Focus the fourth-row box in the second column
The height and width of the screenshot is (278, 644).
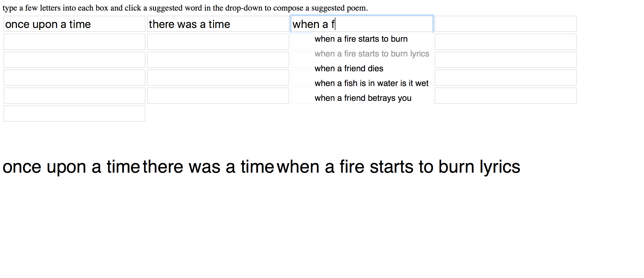point(218,78)
